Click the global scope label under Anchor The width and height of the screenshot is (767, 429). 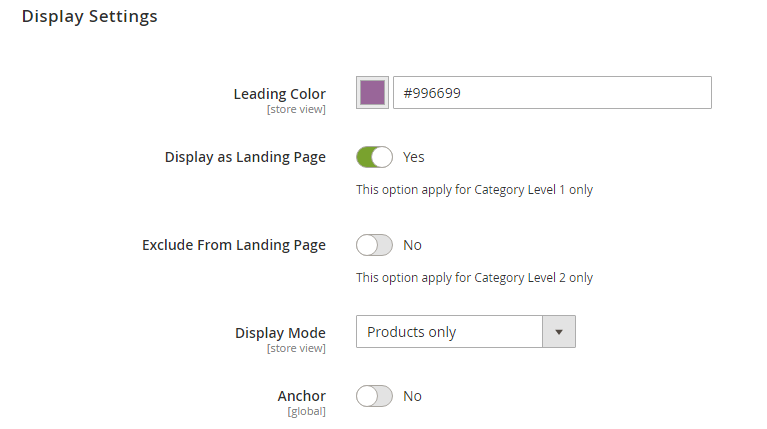pyautogui.click(x=306, y=411)
